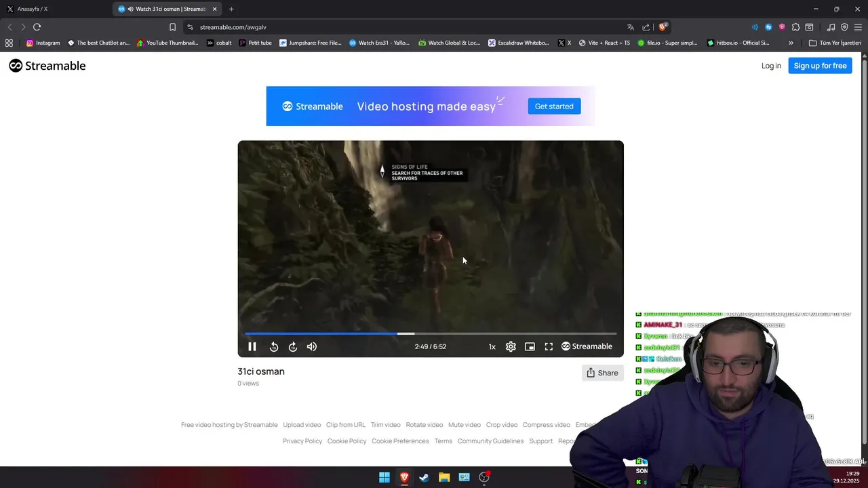Click Get started in the banner

(x=554, y=106)
